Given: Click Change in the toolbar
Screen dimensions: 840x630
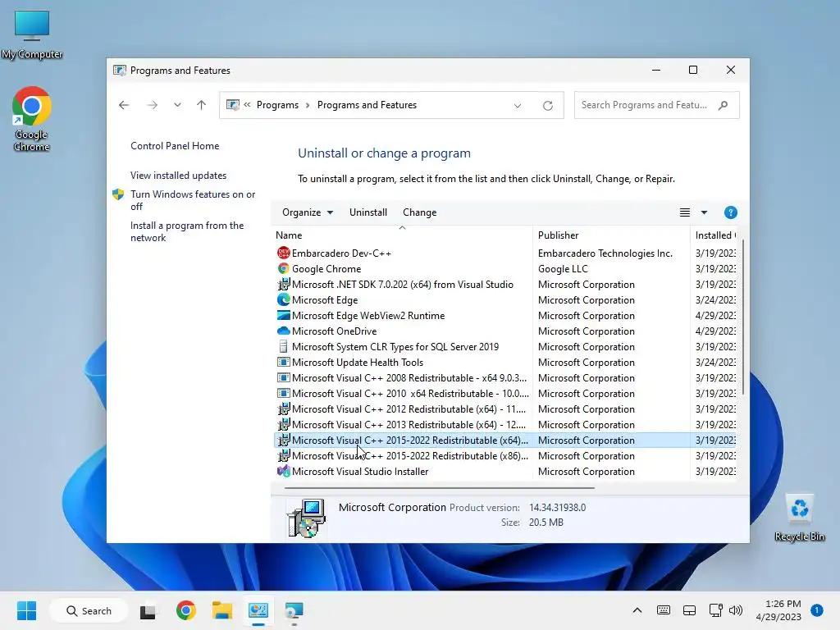Looking at the screenshot, I should pyautogui.click(x=419, y=212).
